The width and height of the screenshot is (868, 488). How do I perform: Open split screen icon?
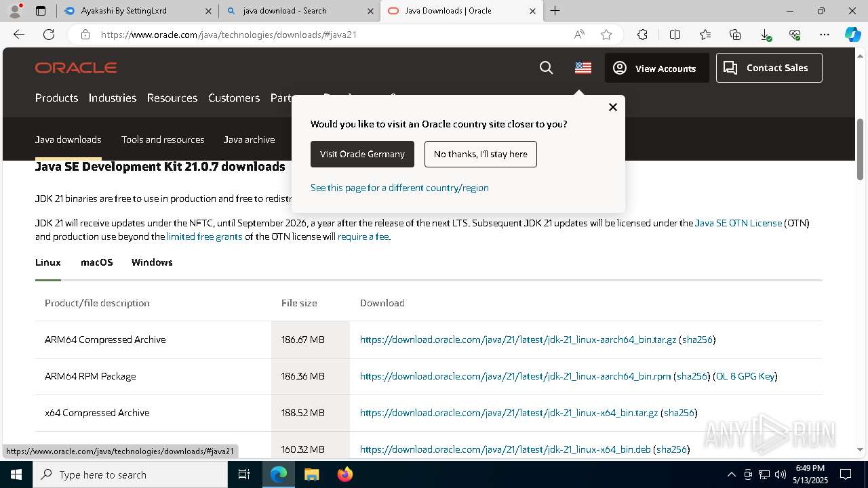click(x=675, y=35)
